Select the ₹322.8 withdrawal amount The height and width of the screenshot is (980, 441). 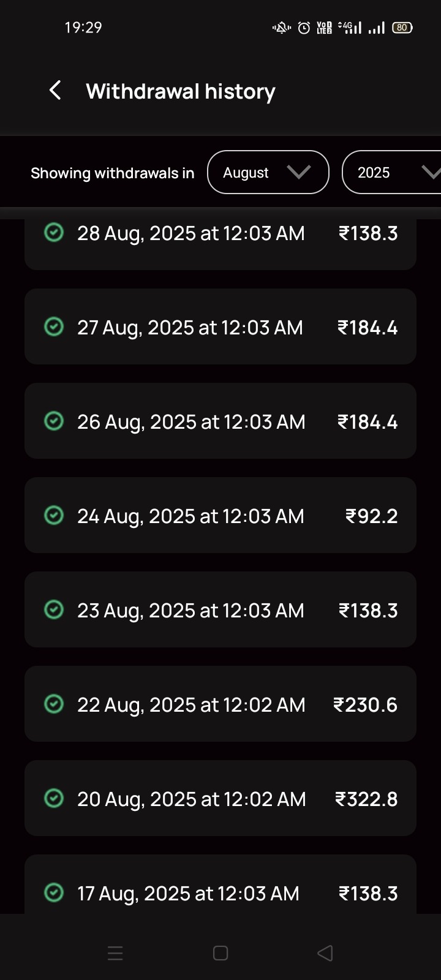click(x=366, y=799)
